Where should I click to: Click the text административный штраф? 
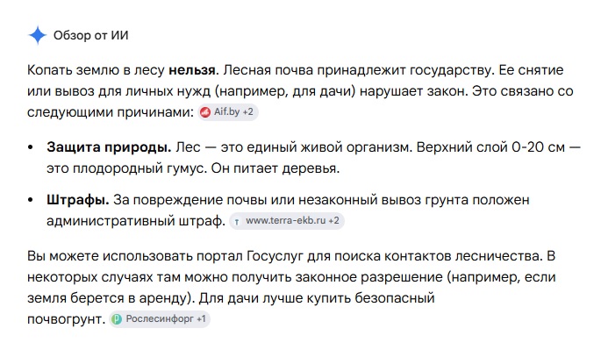(x=136, y=221)
